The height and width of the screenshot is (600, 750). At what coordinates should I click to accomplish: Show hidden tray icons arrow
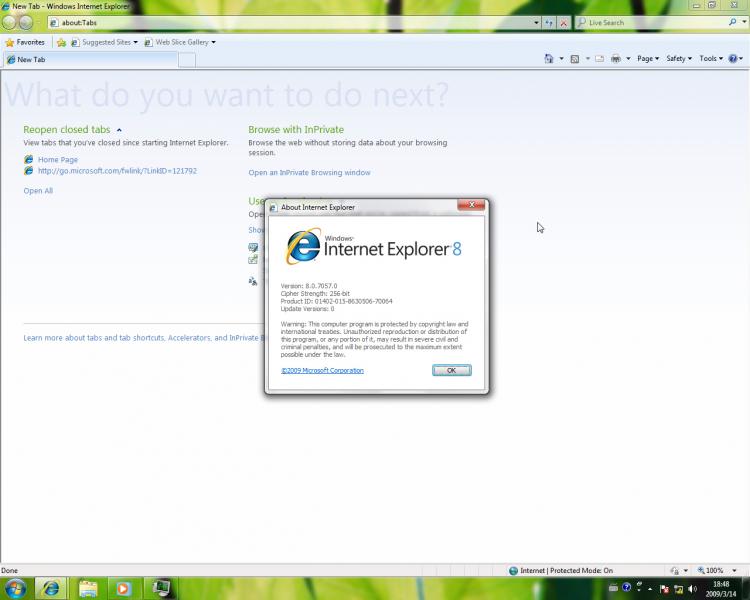click(x=650, y=589)
